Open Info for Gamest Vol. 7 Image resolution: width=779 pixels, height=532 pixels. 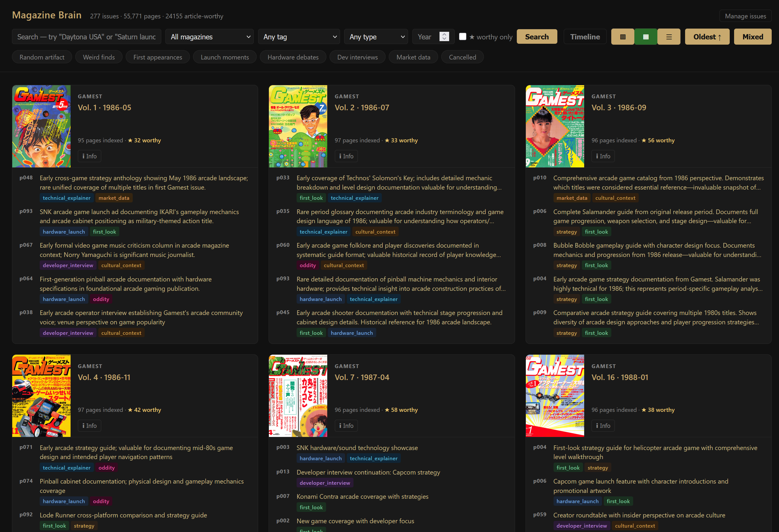click(346, 426)
